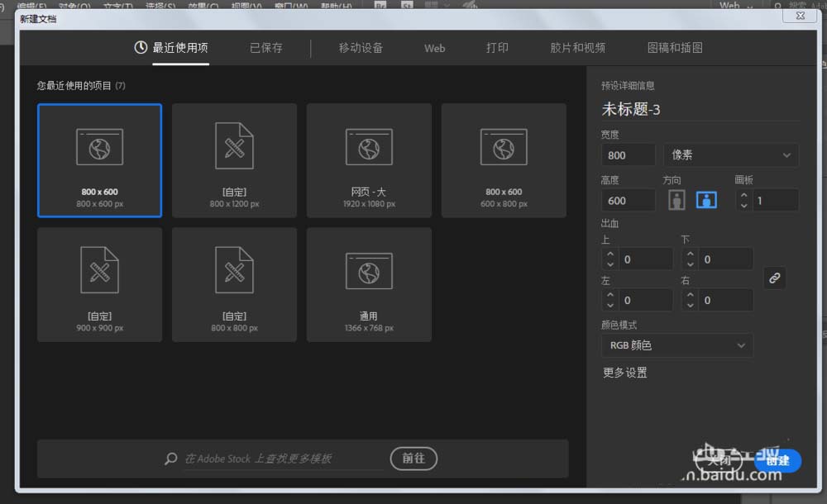Click the Adobe Stock search magnifier icon
827x504 pixels.
(170, 459)
